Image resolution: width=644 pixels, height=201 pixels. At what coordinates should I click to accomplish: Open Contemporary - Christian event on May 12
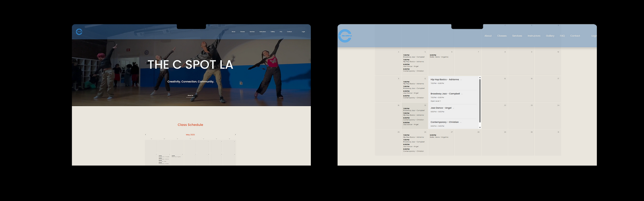413,97
